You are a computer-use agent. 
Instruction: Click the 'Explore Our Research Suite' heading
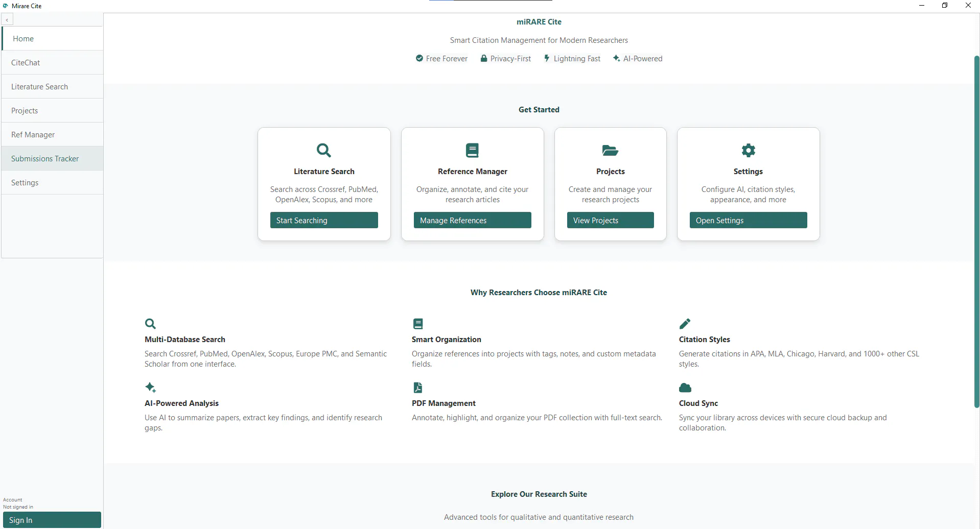coord(539,494)
